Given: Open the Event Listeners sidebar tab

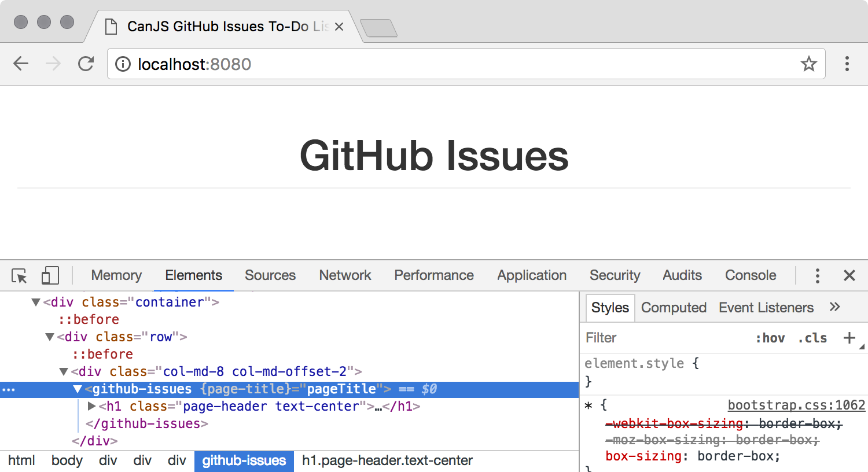Looking at the screenshot, I should click(766, 308).
